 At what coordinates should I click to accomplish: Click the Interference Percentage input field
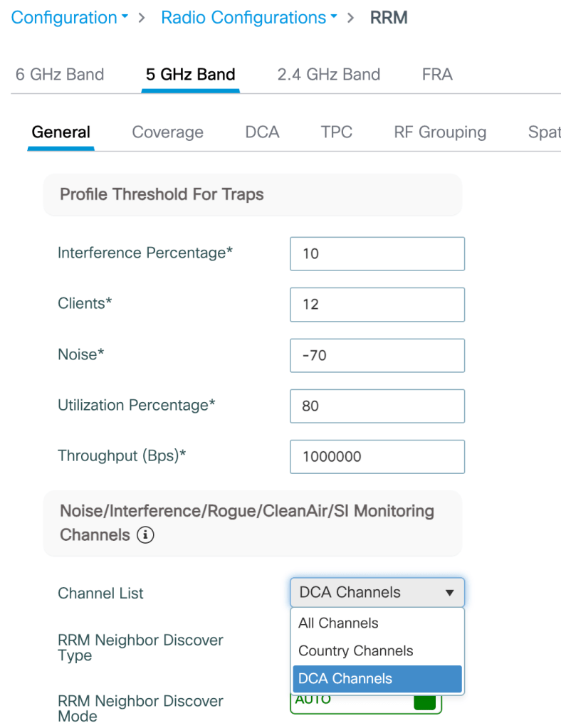[x=377, y=254]
